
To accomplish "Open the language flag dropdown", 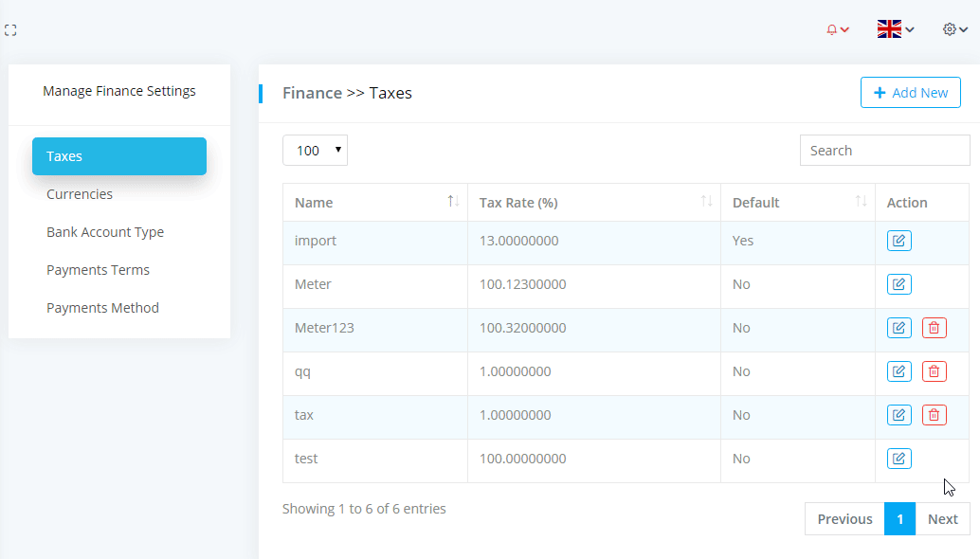I will point(895,29).
